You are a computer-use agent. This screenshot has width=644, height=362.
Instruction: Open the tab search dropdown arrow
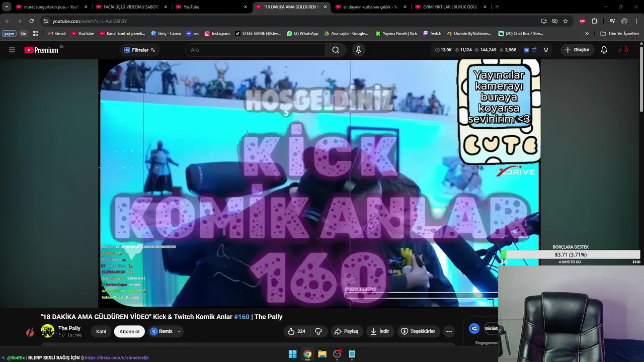[7, 7]
